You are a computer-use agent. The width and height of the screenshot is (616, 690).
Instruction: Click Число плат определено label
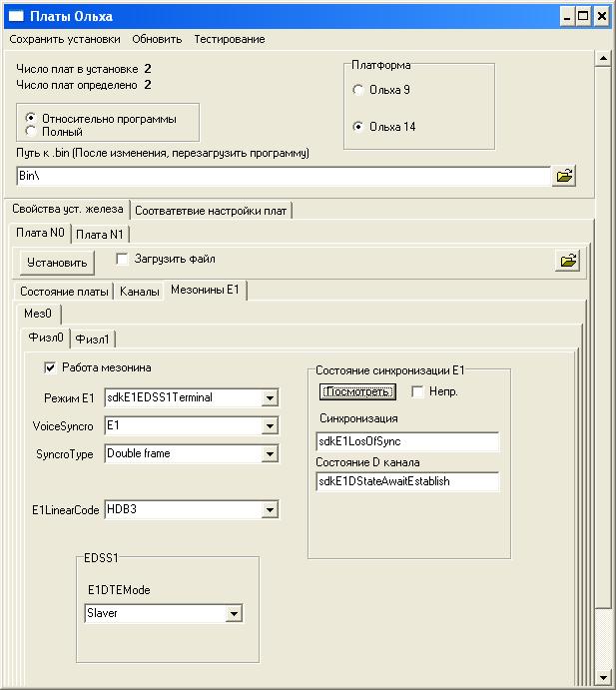coord(77,85)
